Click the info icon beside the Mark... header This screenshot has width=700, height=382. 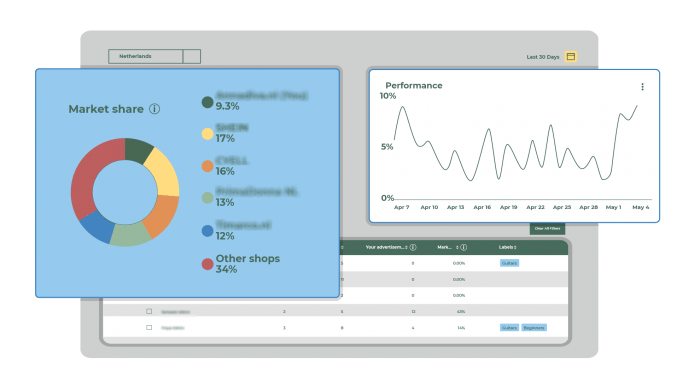pos(463,247)
